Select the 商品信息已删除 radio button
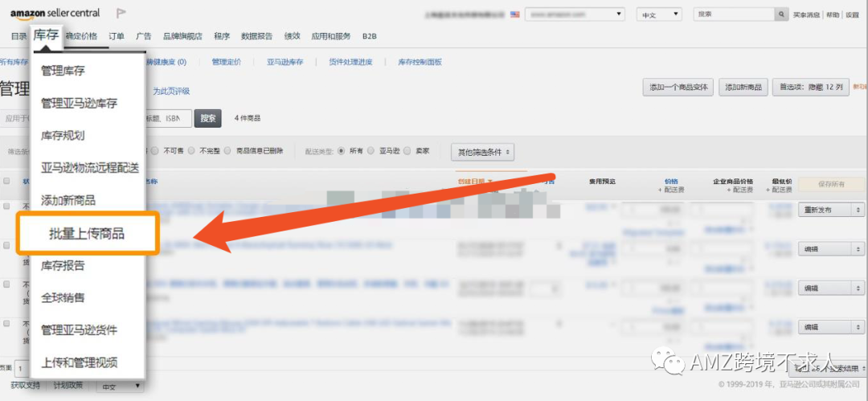This screenshot has width=868, height=401. (227, 150)
